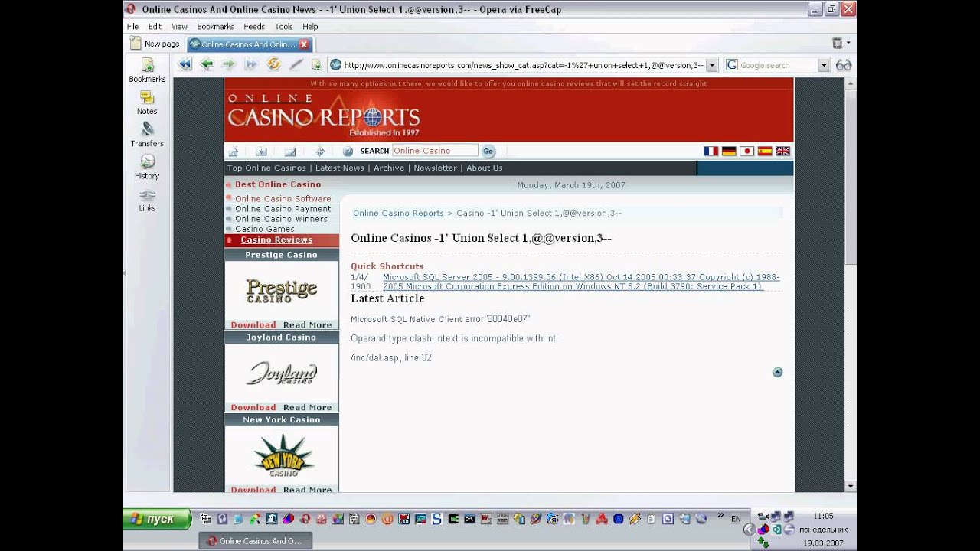Open the Start menu (пуск)
The height and width of the screenshot is (551, 980).
point(157,519)
